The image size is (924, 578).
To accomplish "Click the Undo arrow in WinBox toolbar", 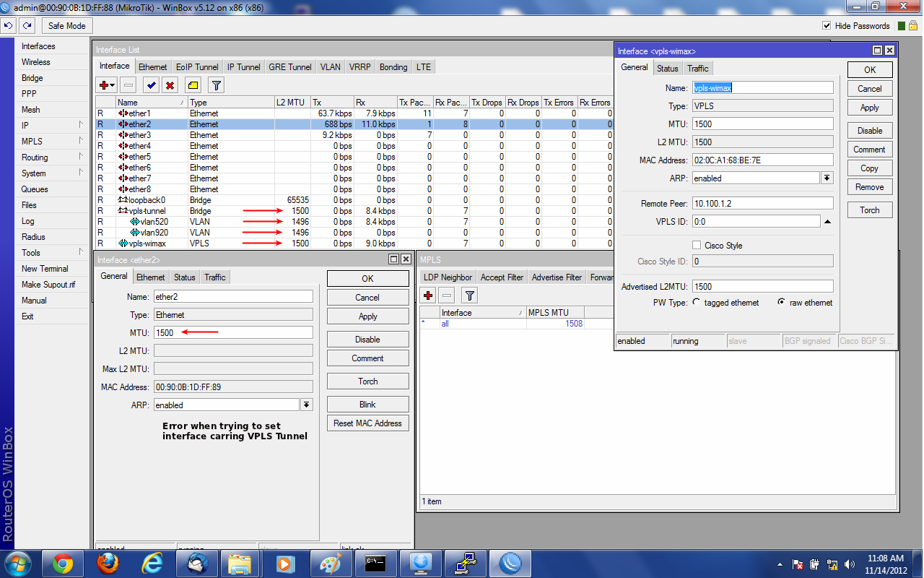I will [x=9, y=25].
